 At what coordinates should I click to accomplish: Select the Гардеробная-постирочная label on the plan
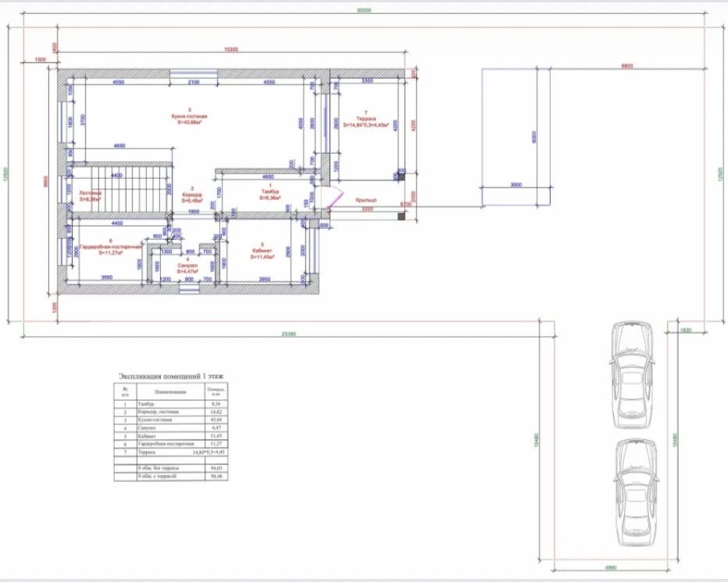pos(110,247)
